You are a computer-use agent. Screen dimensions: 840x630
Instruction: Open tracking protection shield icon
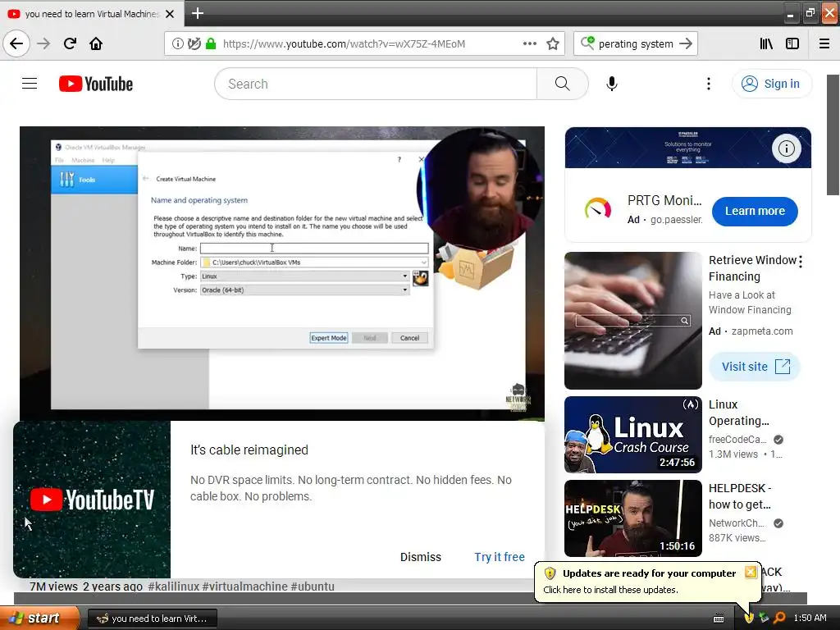point(194,44)
